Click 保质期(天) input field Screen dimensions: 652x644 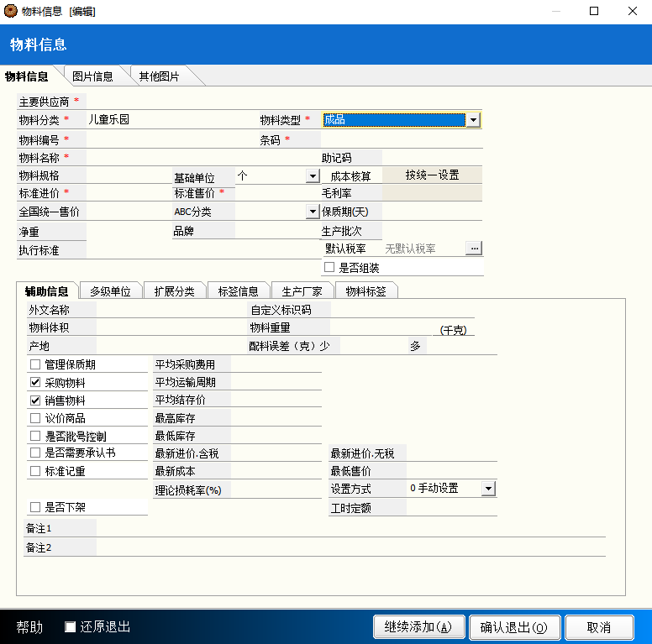coord(433,212)
